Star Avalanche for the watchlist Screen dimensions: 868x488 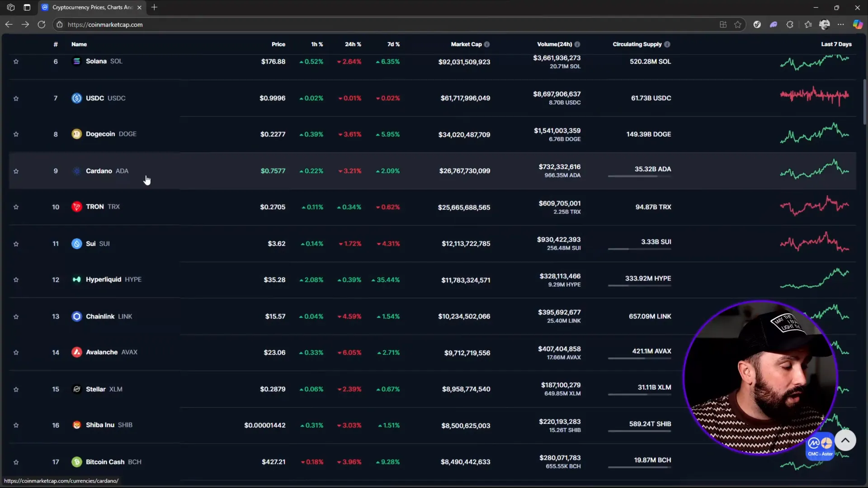pyautogui.click(x=16, y=352)
